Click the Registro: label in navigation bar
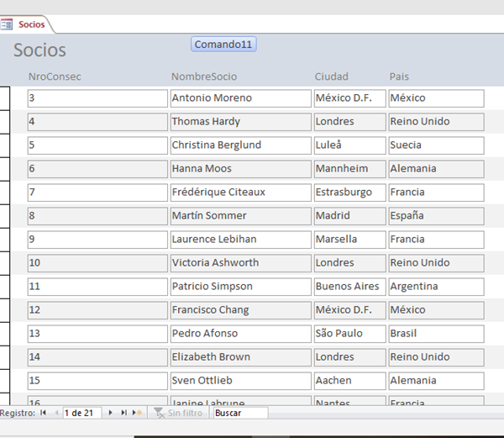Image resolution: width=504 pixels, height=438 pixels. point(18,413)
